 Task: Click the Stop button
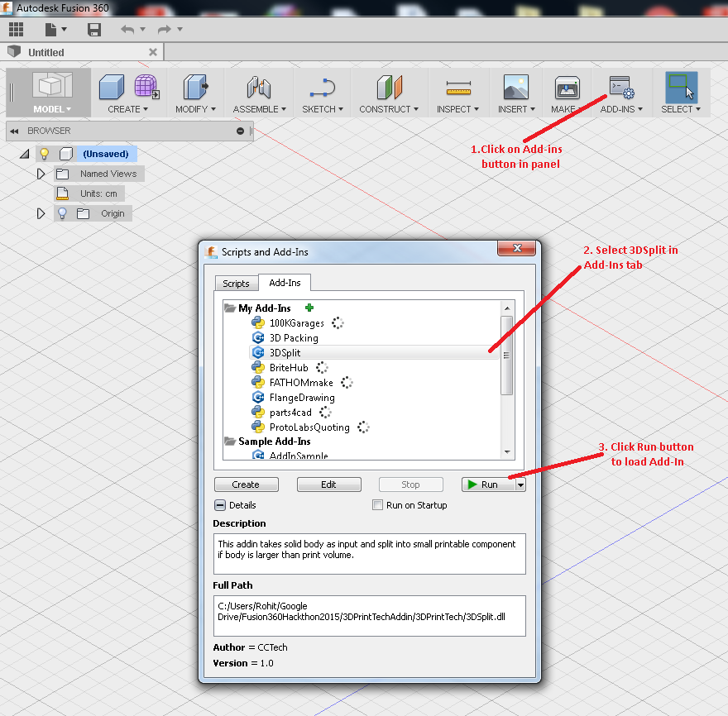pyautogui.click(x=410, y=484)
